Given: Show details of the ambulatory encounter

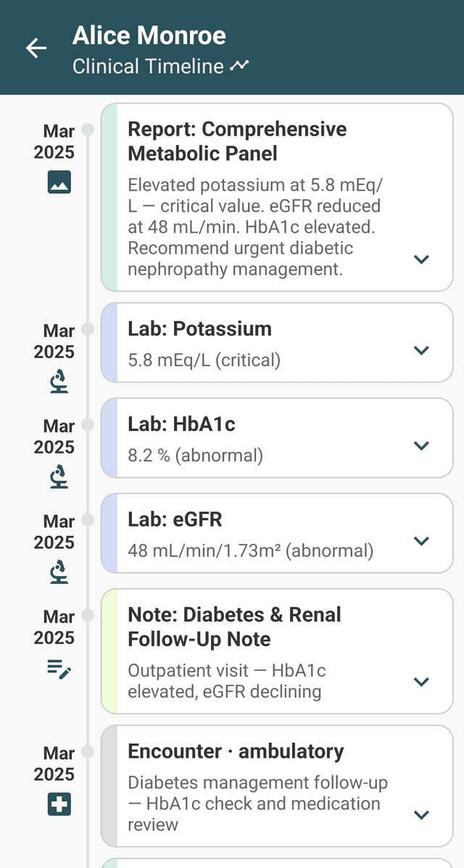Looking at the screenshot, I should (x=421, y=814).
